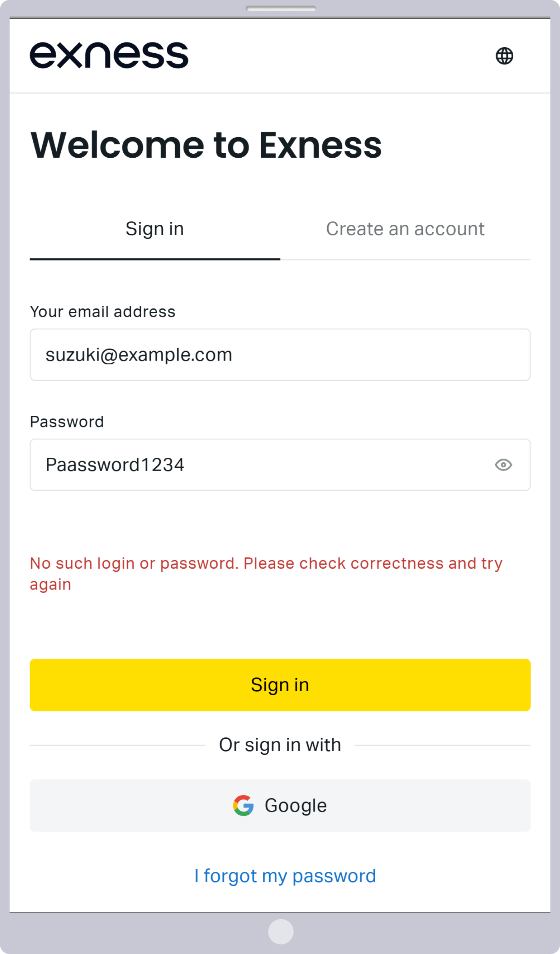Screen dimensions: 560x954
Task: Toggle password visibility eye icon
Action: [503, 465]
